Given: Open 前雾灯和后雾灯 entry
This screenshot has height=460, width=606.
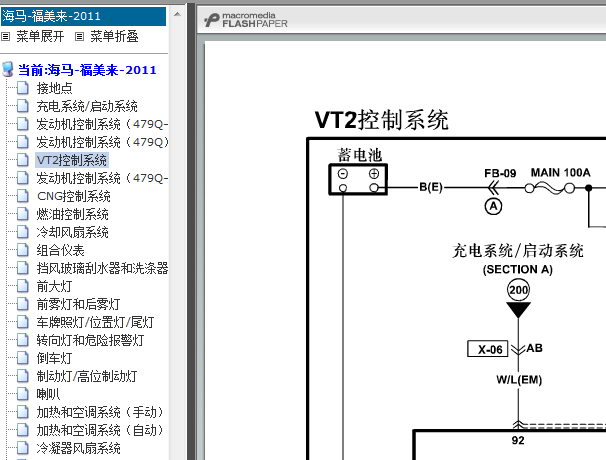Looking at the screenshot, I should pos(78,304).
